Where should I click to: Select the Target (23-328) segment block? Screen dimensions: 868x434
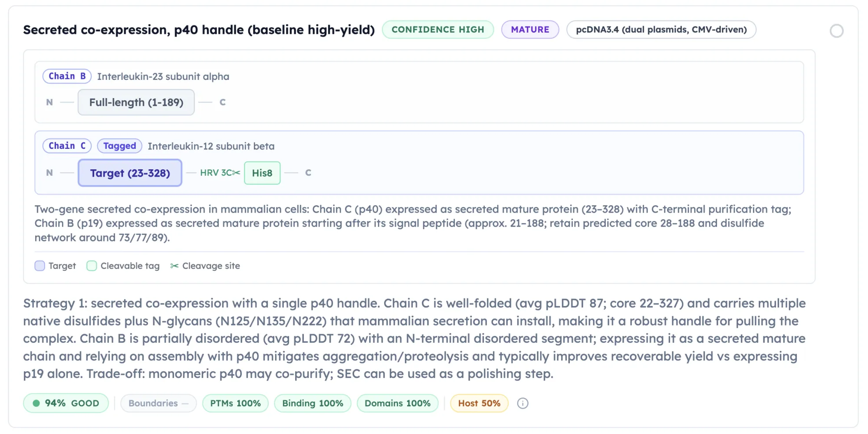click(x=130, y=173)
